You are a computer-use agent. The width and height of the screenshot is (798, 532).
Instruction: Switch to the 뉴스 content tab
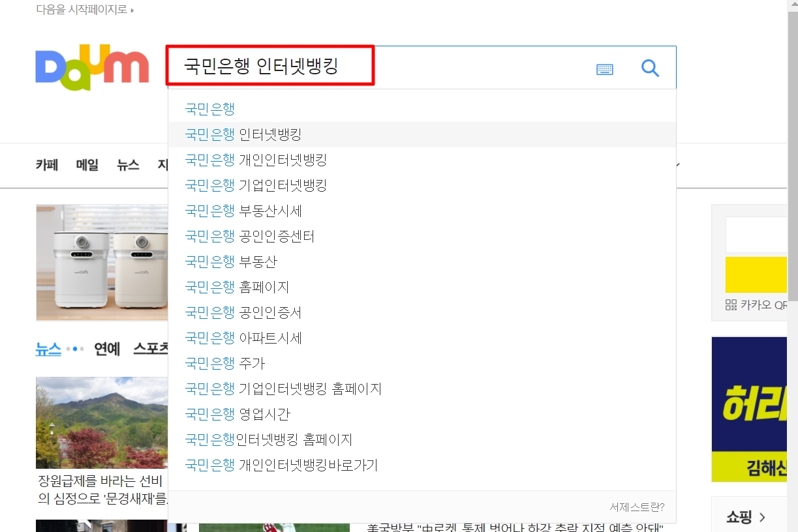click(48, 349)
